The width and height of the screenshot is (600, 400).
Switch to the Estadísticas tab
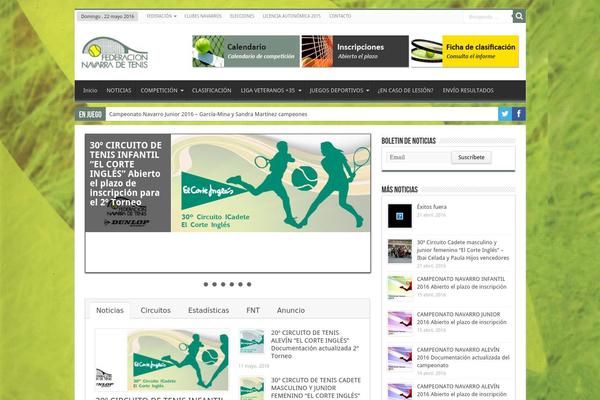(x=209, y=310)
